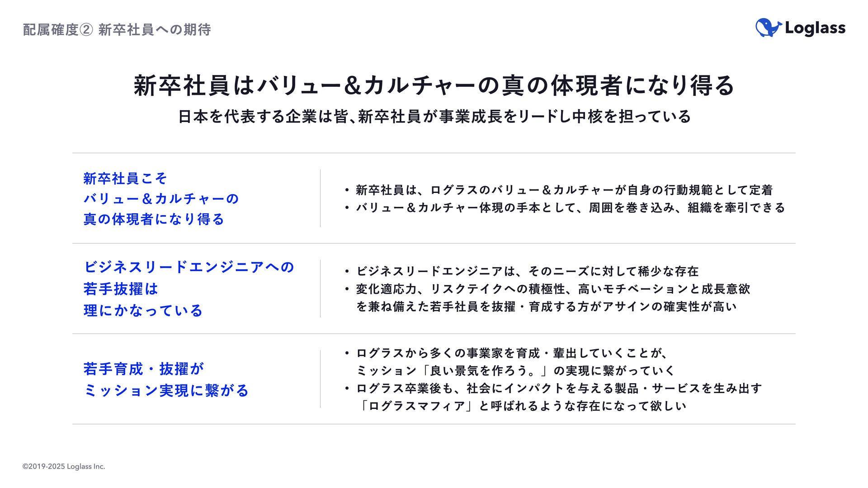Select the blue heading 若手育成・抜擢が

tap(144, 369)
